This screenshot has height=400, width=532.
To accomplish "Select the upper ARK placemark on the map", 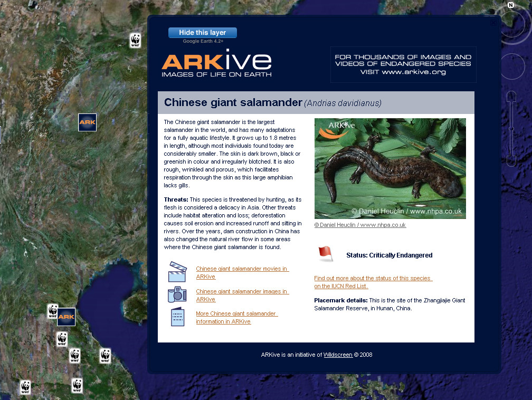I will point(87,122).
